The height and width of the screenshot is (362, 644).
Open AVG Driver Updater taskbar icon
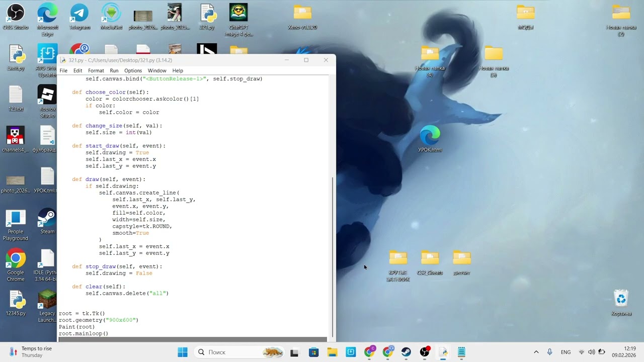(x=351, y=352)
